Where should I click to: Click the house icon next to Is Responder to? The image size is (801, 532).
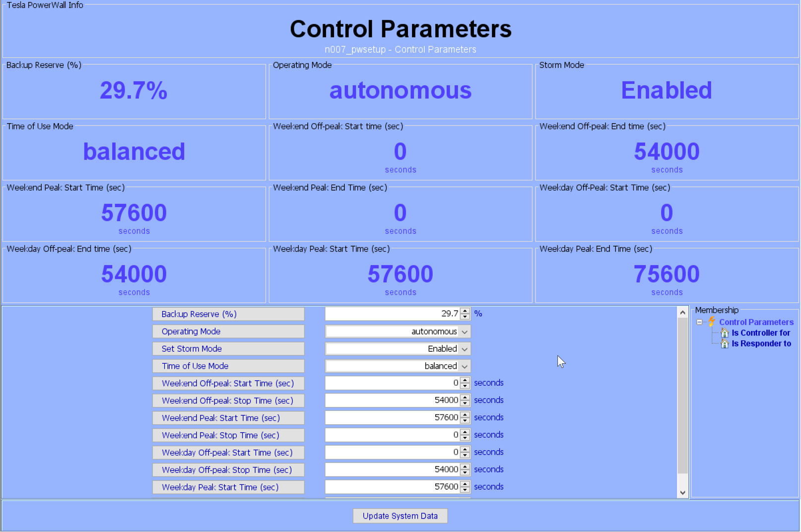click(x=725, y=343)
